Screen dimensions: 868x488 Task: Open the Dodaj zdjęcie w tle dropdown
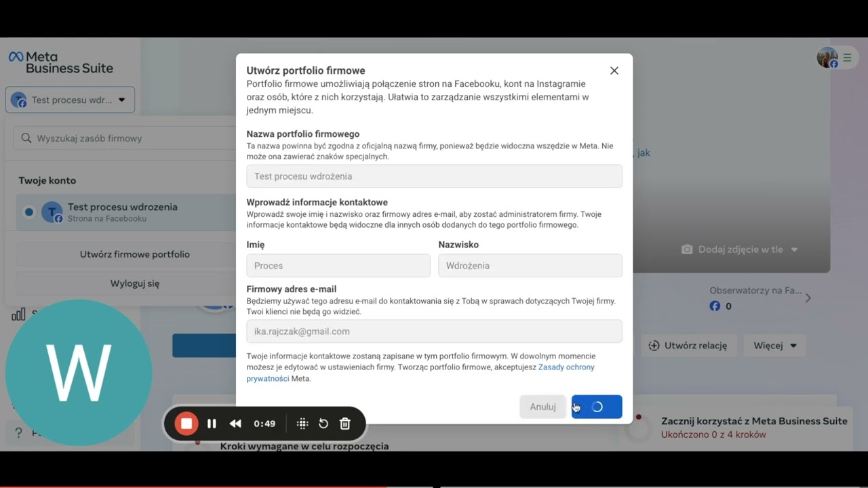tap(740, 249)
